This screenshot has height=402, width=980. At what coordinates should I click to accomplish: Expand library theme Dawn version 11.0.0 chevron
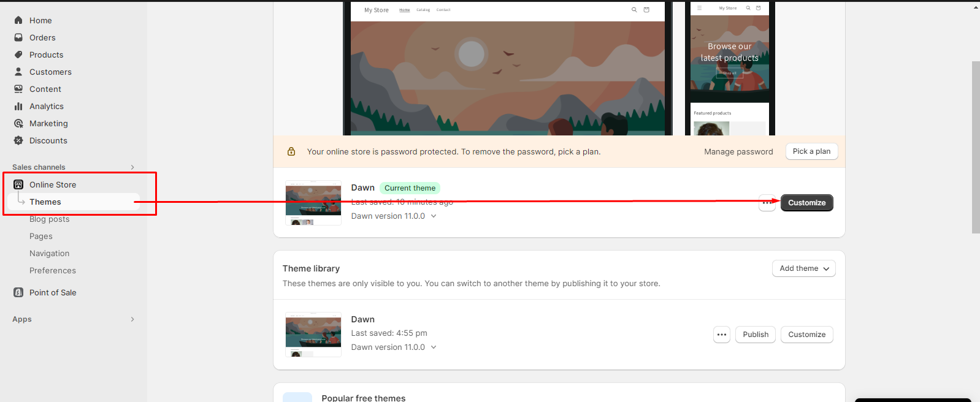coord(434,347)
